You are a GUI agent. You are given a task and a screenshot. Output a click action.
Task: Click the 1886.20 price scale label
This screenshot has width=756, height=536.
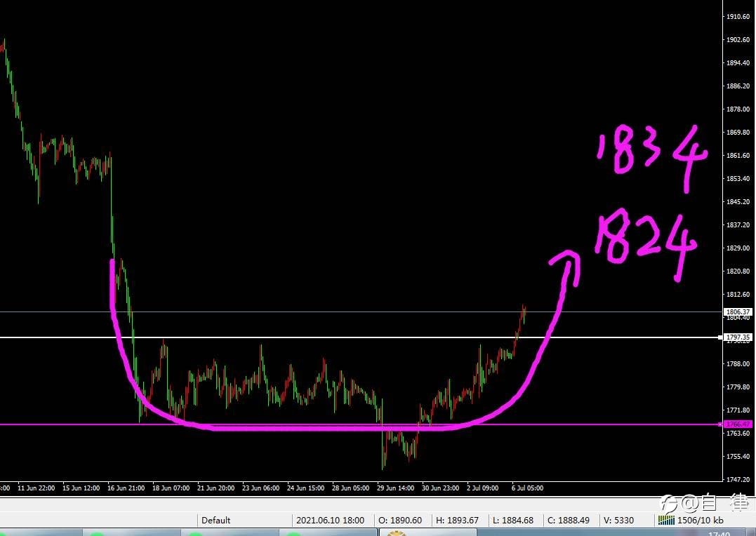point(738,86)
